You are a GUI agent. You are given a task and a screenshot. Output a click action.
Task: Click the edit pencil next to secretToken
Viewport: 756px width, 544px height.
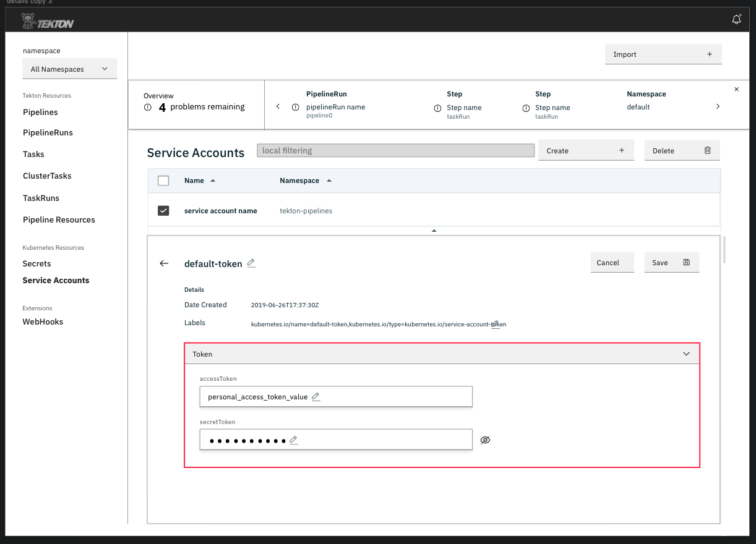(293, 440)
